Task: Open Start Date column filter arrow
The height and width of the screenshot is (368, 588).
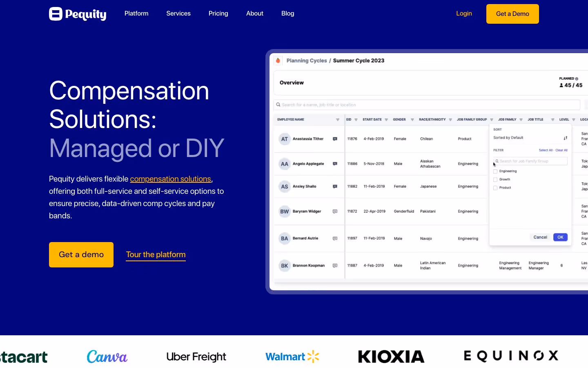Action: click(386, 120)
